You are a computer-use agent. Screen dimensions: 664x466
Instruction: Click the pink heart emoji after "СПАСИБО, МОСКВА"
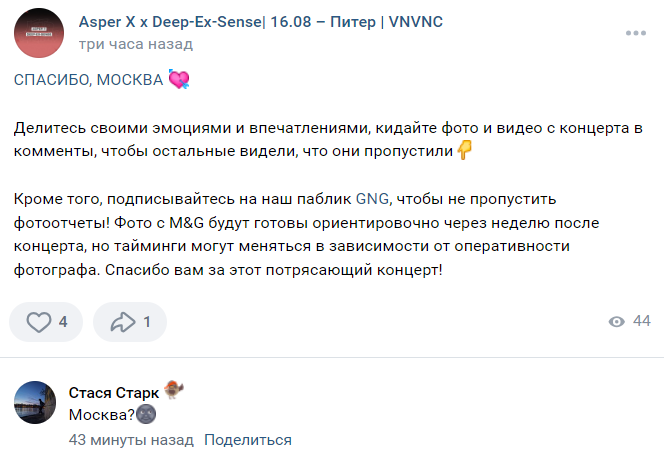(179, 80)
